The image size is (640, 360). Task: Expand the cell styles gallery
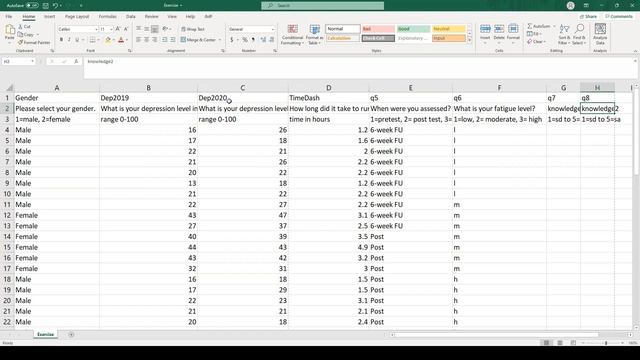click(x=469, y=40)
